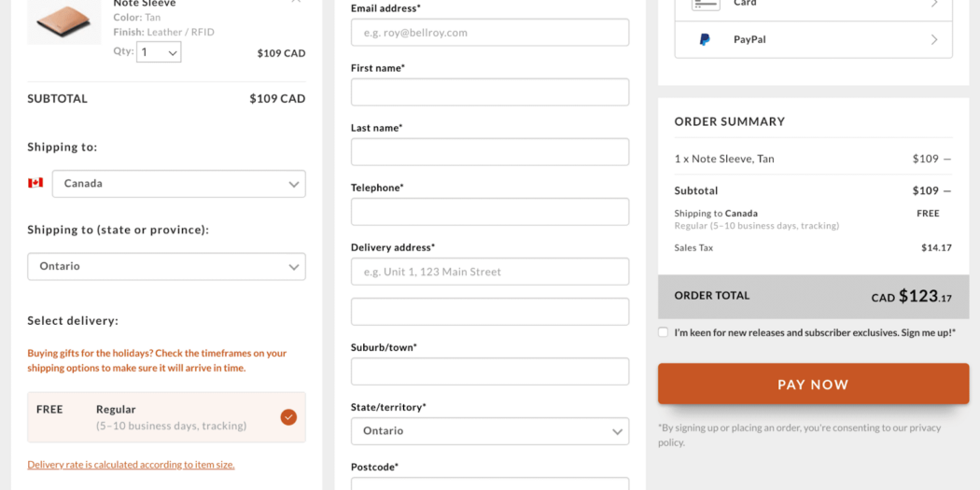Screen dimensions: 980x490
Task: Click the minus icon beside Subtotal $109
Action: (947, 190)
